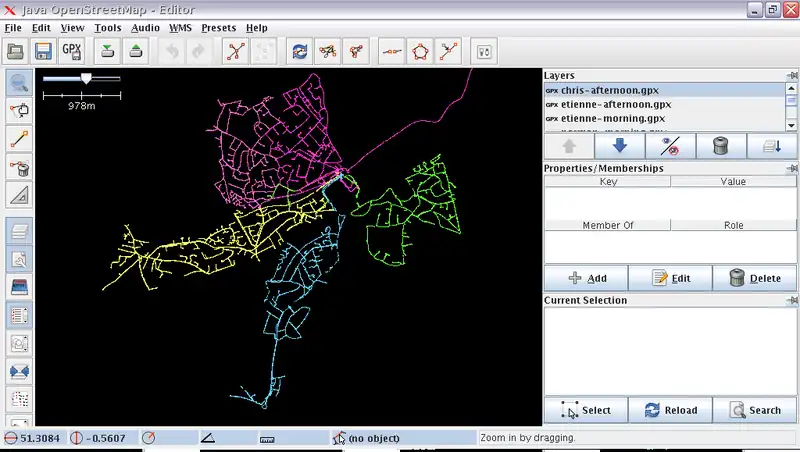Select the Draw nodes line tool
Screen dimensions: 800x452
pyautogui.click(x=19, y=138)
